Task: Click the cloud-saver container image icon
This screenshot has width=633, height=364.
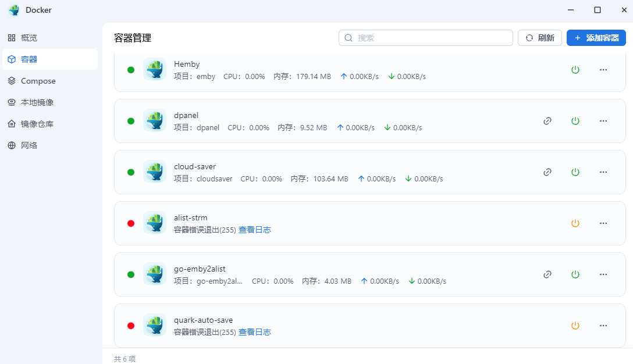Action: 155,172
